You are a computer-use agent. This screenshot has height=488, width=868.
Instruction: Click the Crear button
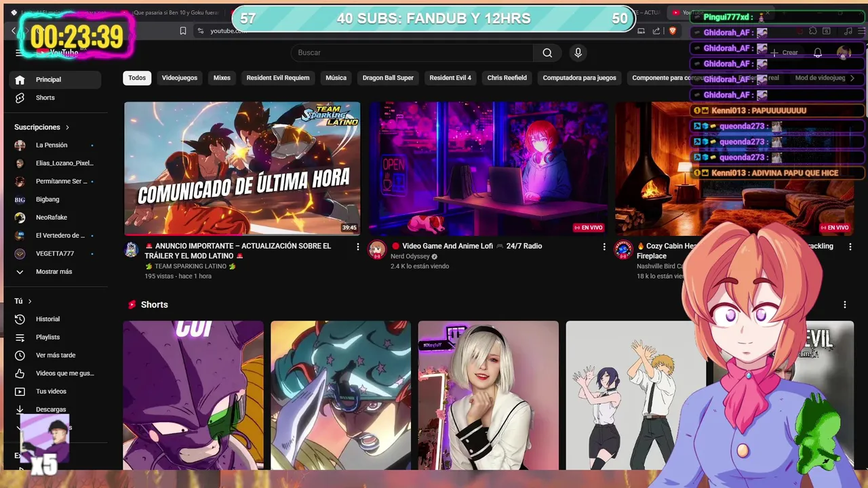pos(785,53)
